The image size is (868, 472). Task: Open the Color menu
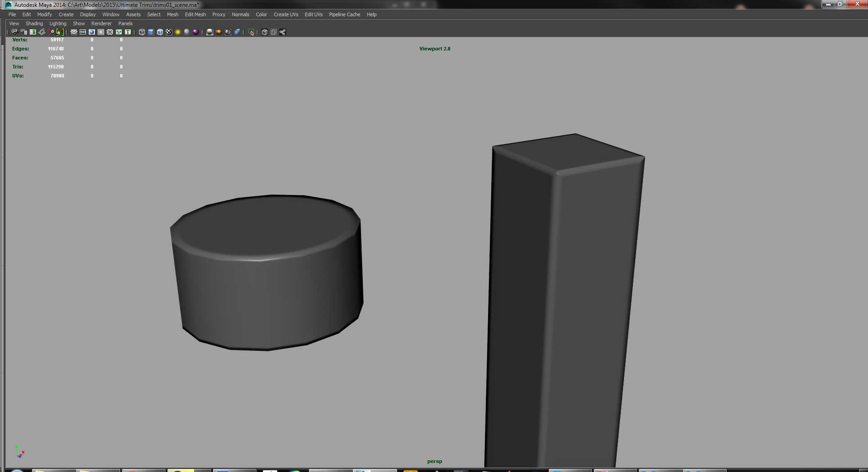tap(262, 14)
